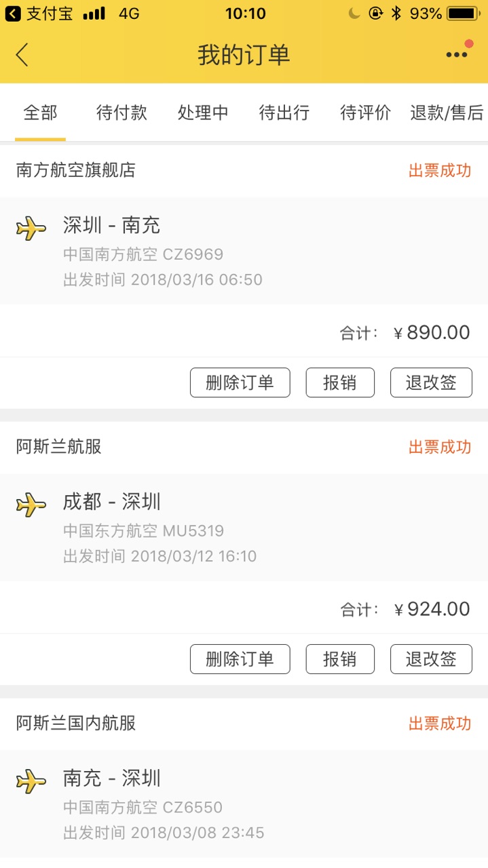Tap 报销 for the ¥924.00 order
The width and height of the screenshot is (488, 868).
click(x=340, y=659)
